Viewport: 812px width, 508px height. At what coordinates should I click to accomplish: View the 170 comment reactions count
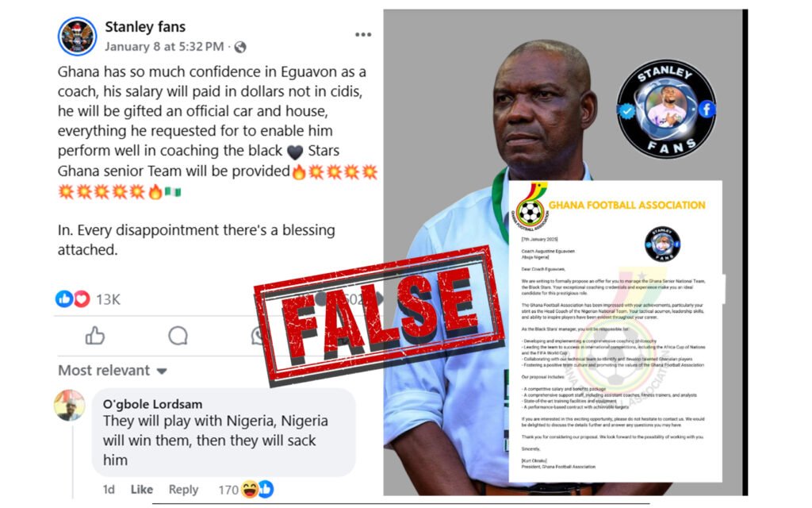(228, 490)
